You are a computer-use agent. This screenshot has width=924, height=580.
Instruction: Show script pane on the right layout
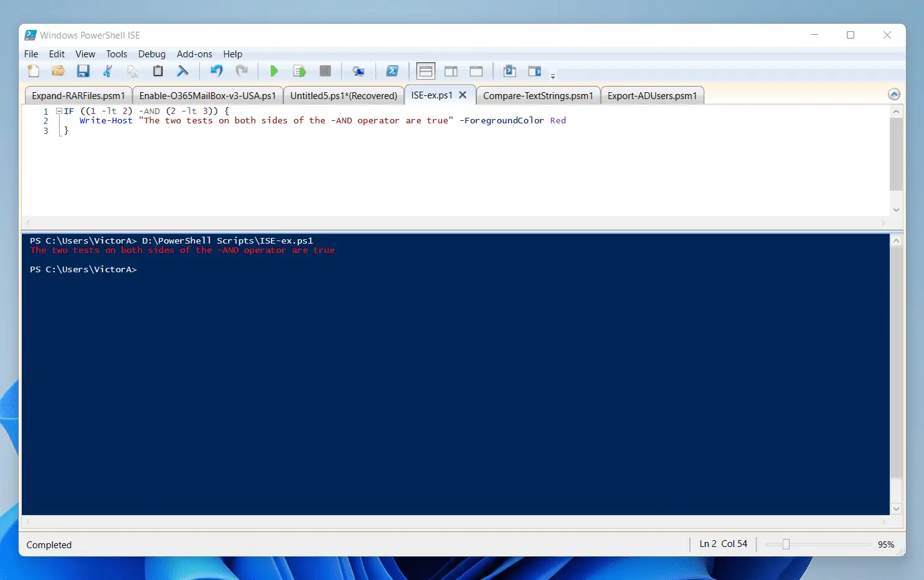tap(451, 71)
